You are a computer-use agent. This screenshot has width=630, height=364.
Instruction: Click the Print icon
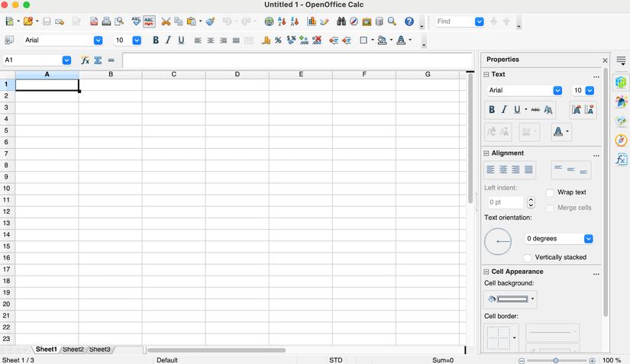(106, 21)
